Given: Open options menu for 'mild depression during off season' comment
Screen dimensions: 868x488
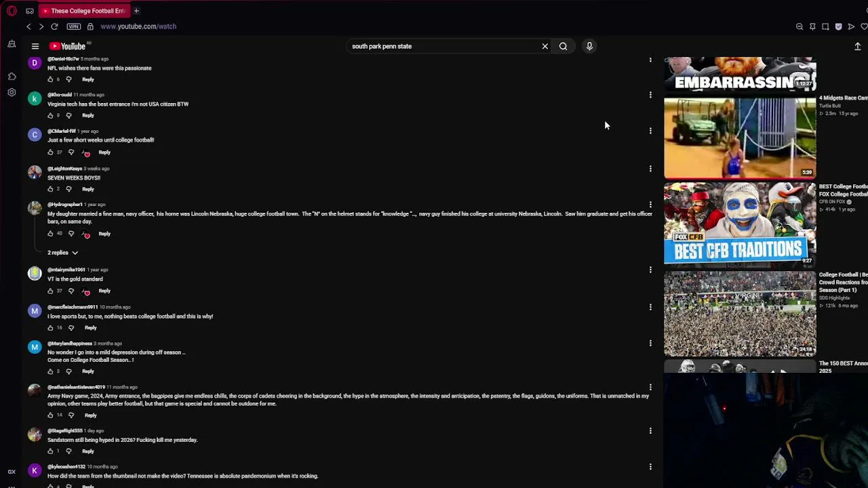Looking at the screenshot, I should 650,344.
